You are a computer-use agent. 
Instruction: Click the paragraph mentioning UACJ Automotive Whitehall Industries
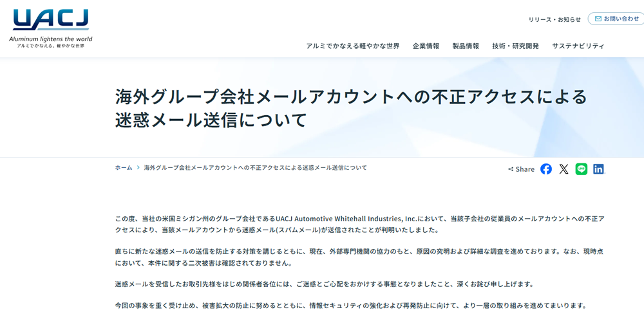359,224
